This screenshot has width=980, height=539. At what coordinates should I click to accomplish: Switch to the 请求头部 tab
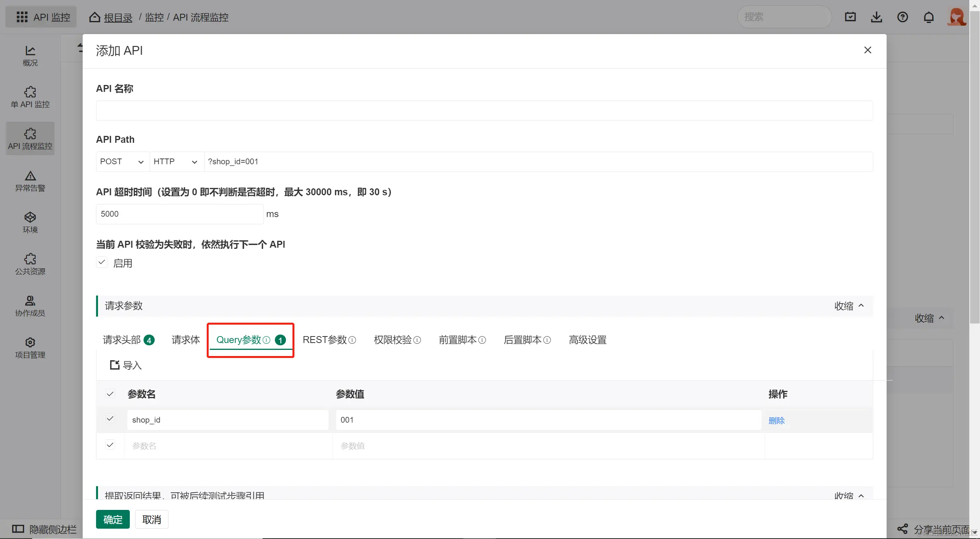122,340
